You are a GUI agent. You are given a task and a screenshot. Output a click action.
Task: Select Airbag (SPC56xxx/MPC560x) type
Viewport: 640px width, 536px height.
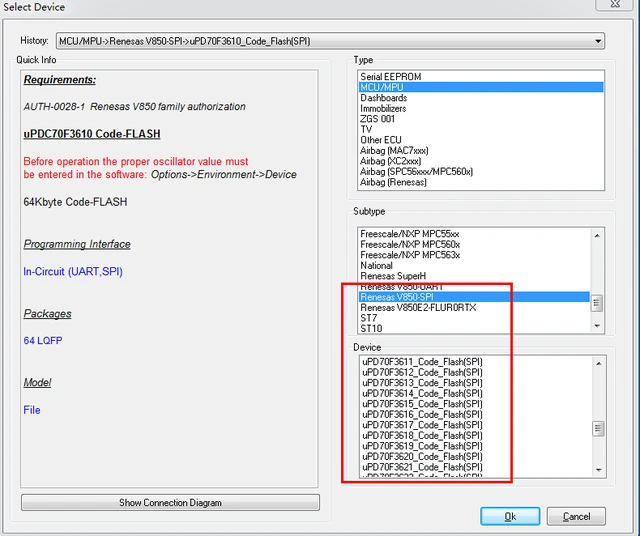[480, 171]
